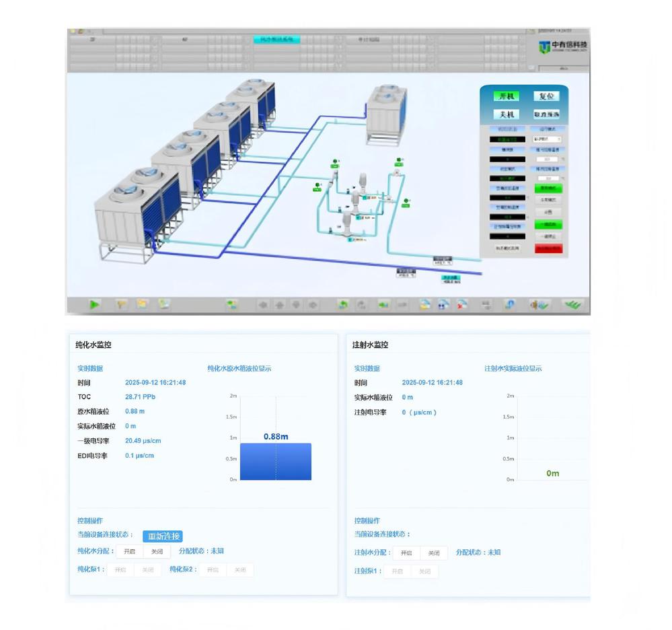This screenshot has width=672, height=630.
Task: Turn off 纯化水分配 with 关闭
Action: point(157,552)
